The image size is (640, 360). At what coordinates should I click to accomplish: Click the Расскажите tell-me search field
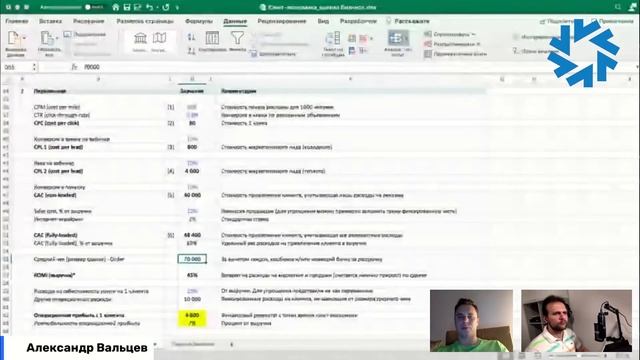point(408,21)
